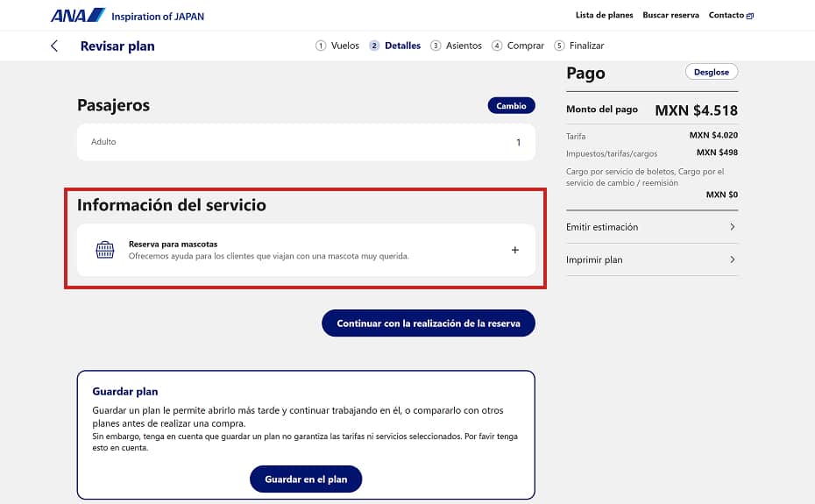
Task: Open Lista de planes menu item
Action: click(x=604, y=15)
